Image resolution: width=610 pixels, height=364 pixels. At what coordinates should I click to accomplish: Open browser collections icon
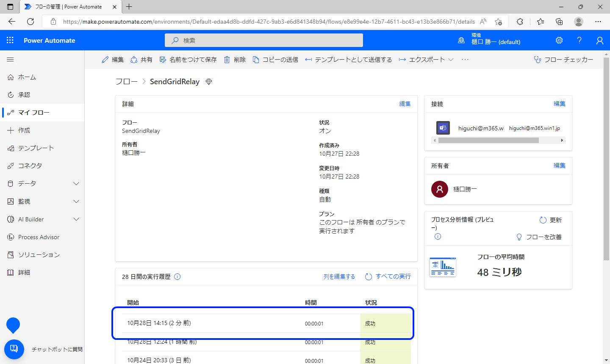click(559, 22)
